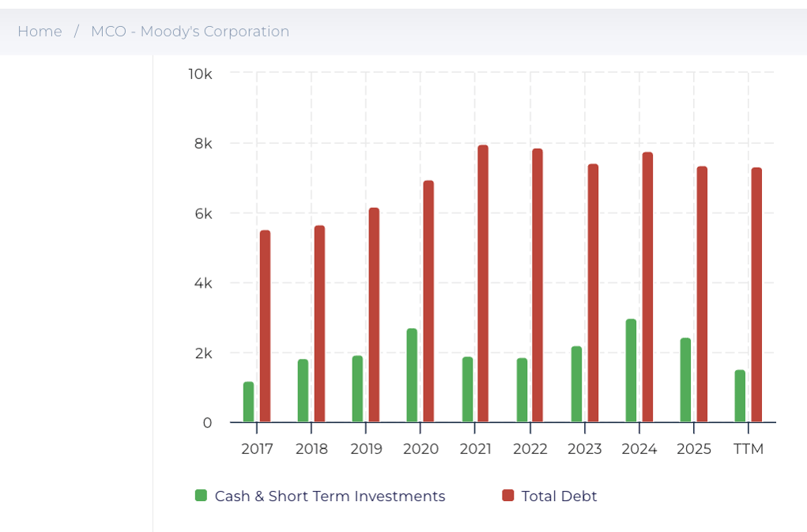Viewport: 807px width, 532px height.
Task: Click the TTM x-axis label
Action: pos(749,449)
